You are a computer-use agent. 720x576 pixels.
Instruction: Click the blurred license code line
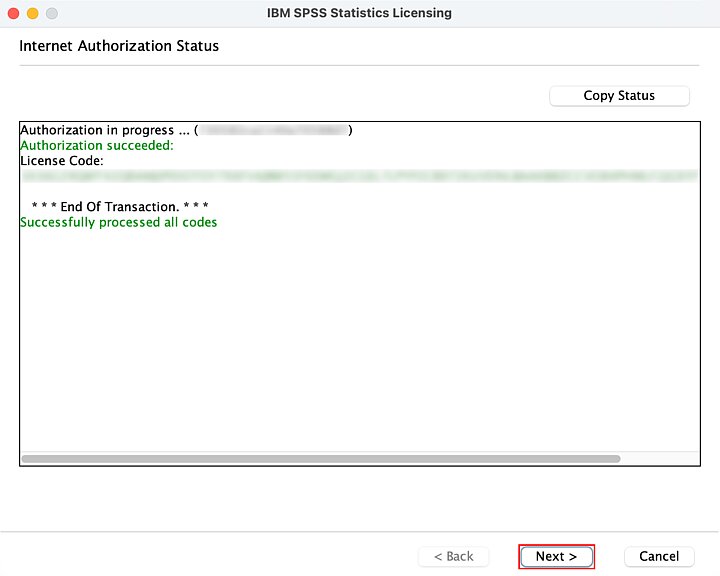(360, 176)
